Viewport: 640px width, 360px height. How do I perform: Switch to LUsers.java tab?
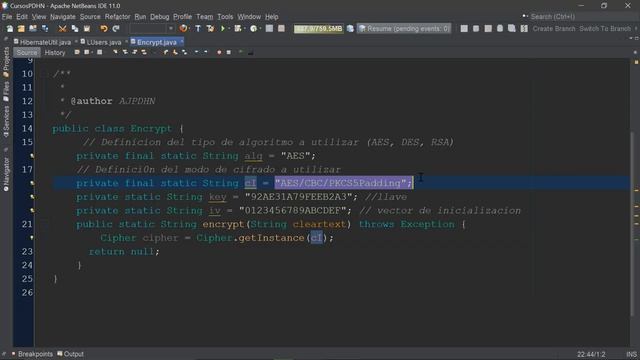104,42
